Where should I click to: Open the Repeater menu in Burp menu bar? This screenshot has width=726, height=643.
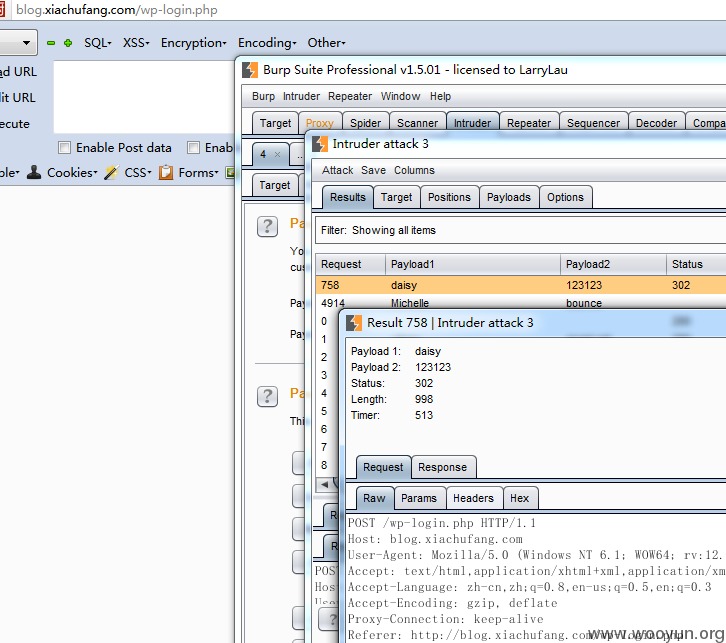click(x=350, y=96)
